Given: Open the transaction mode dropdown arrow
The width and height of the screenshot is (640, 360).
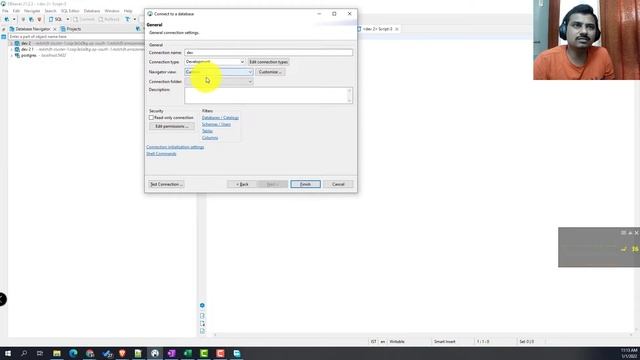Looking at the screenshot, I should coord(135,19).
